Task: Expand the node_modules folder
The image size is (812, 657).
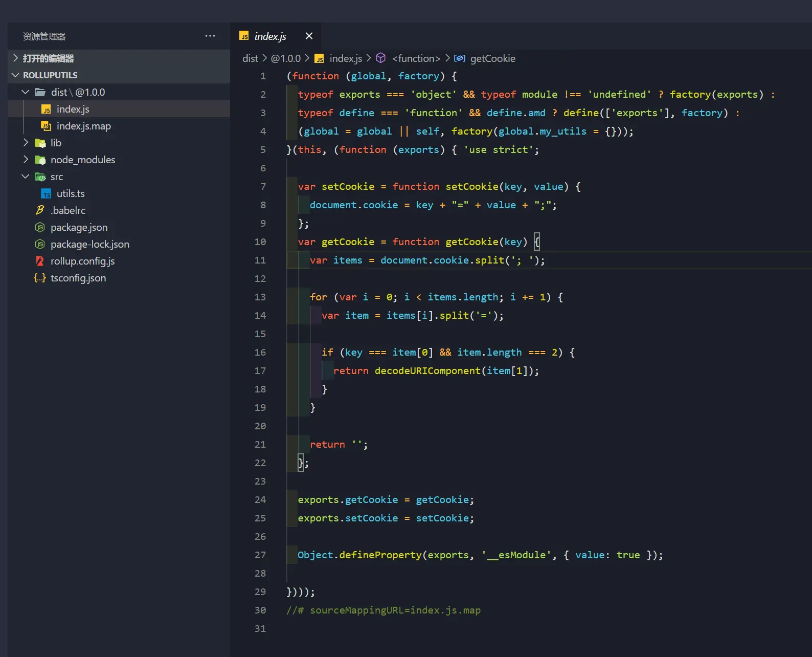Action: (x=26, y=160)
